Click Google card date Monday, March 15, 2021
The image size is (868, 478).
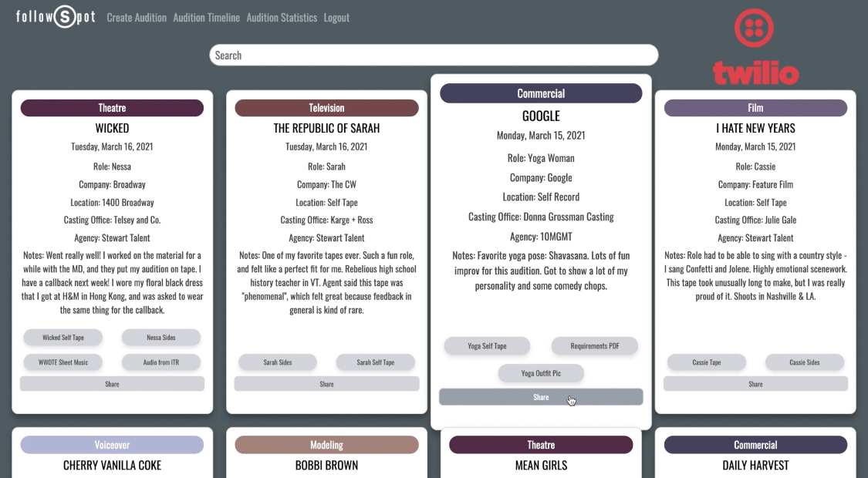(x=541, y=136)
